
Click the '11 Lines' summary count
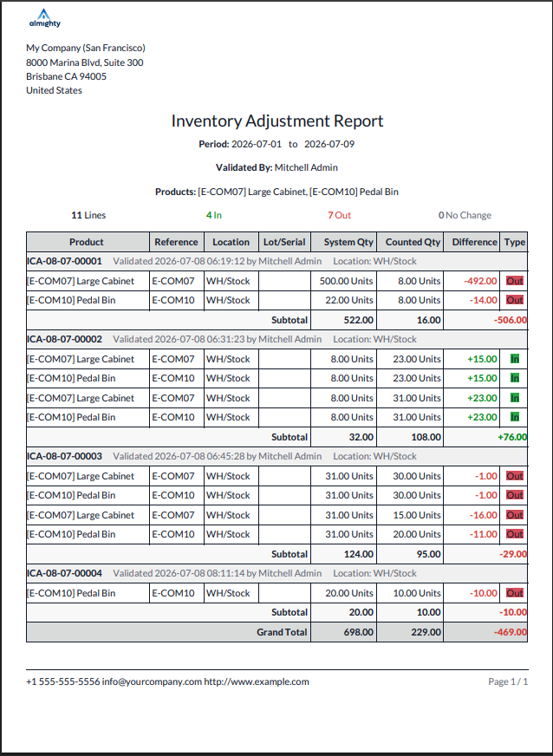[x=88, y=215]
